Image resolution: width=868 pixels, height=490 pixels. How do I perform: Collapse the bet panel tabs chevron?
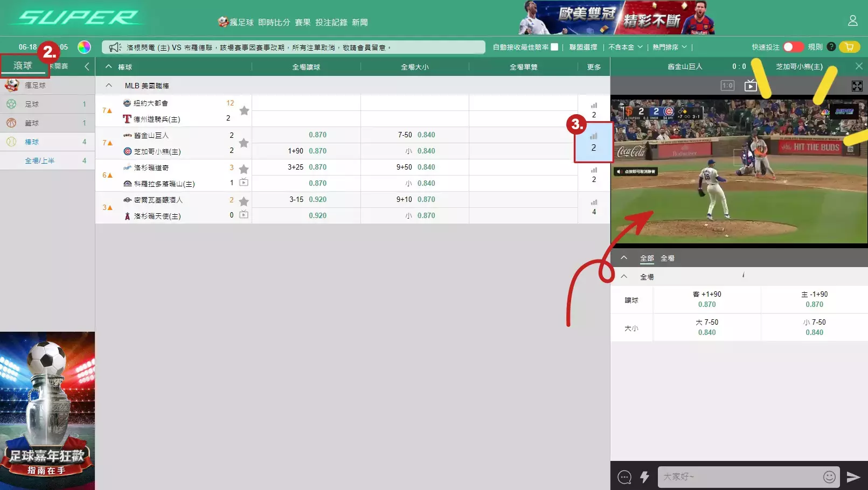(x=624, y=258)
